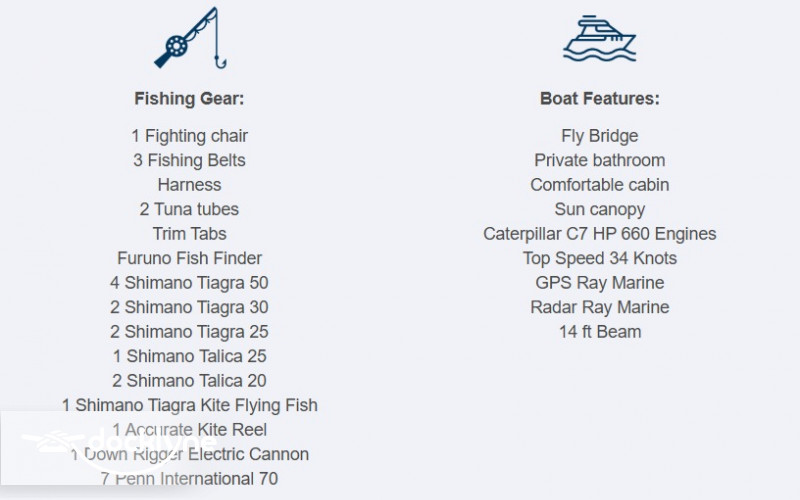
Task: Click Radar Ray Marine feature
Action: point(599,307)
